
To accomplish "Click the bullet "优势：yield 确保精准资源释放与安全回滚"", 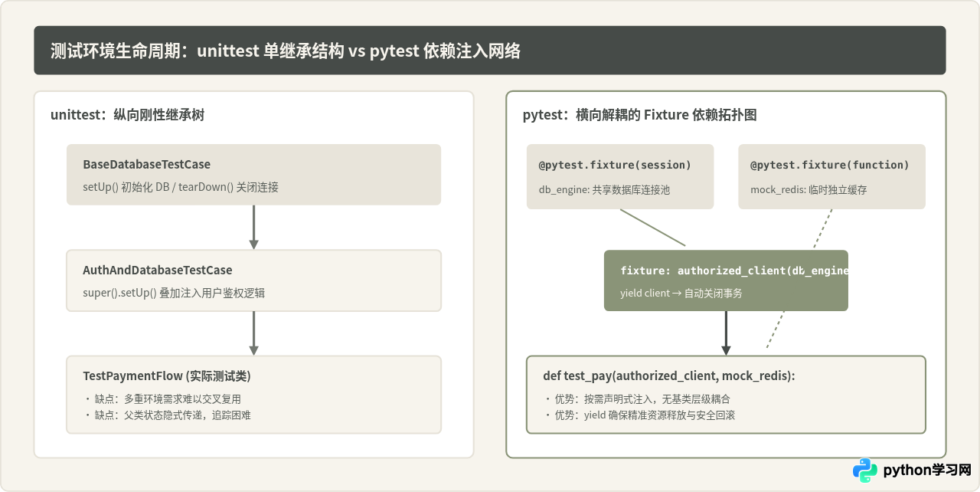I will [x=639, y=415].
